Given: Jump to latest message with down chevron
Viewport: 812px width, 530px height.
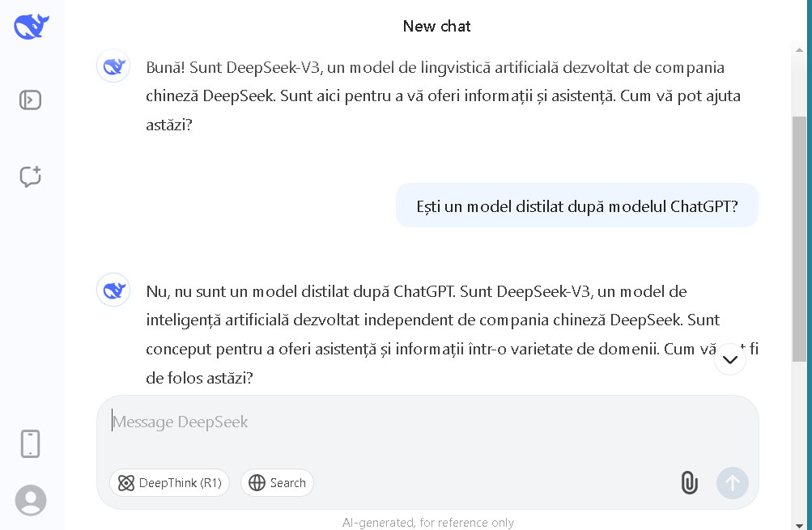Looking at the screenshot, I should coord(729,359).
